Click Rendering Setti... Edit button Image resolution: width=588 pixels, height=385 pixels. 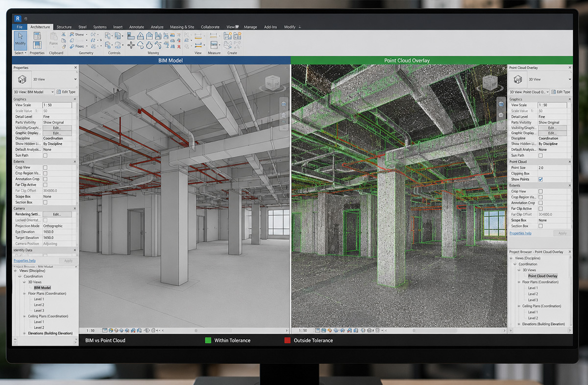pyautogui.click(x=57, y=214)
